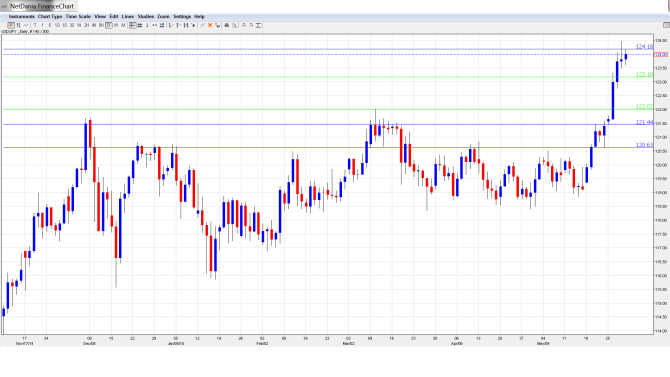Switch time scale to 15 minutes
The image size is (670, 377).
(x=65, y=25)
